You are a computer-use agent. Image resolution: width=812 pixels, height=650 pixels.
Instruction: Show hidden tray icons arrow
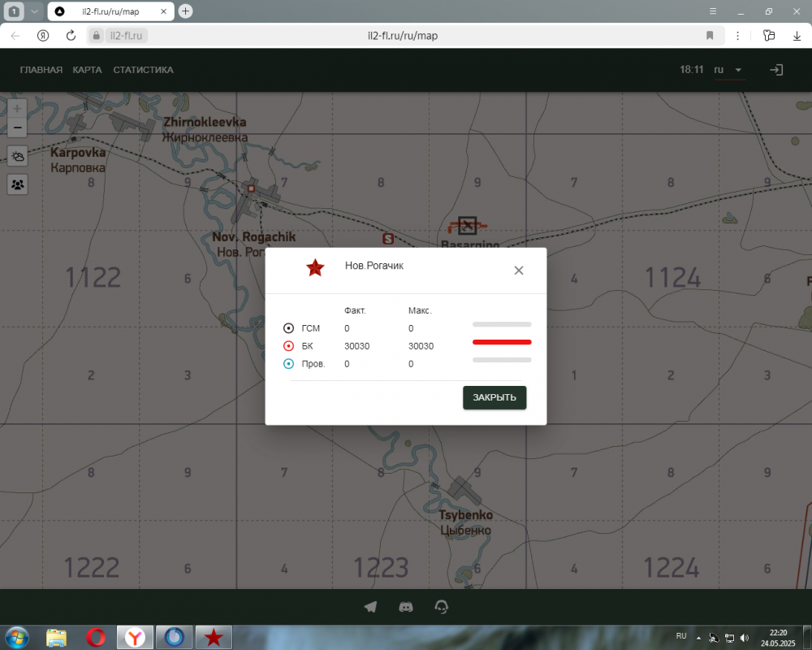(x=698, y=638)
